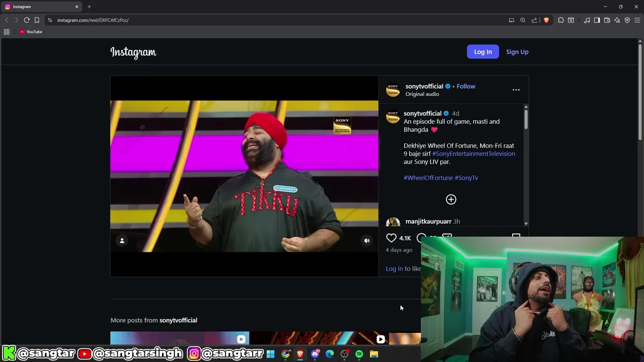Viewport: 644px width, 362px height.
Task: Open the #SonyEntertainmentTelevision hashtag
Action: pos(473,153)
